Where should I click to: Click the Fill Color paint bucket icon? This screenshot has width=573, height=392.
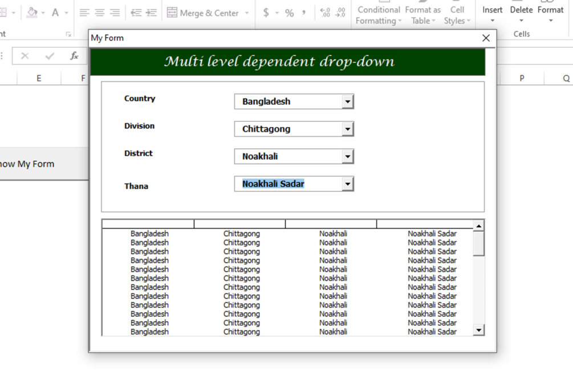[32, 13]
